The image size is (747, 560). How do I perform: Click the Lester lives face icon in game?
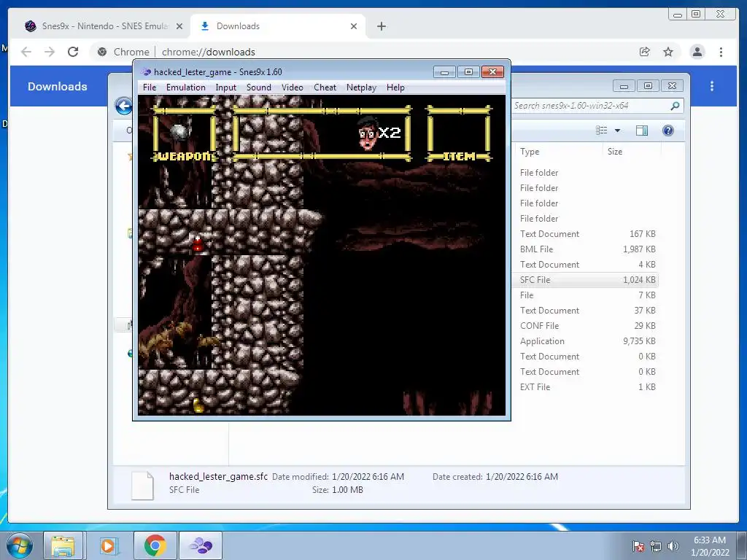[x=368, y=133]
